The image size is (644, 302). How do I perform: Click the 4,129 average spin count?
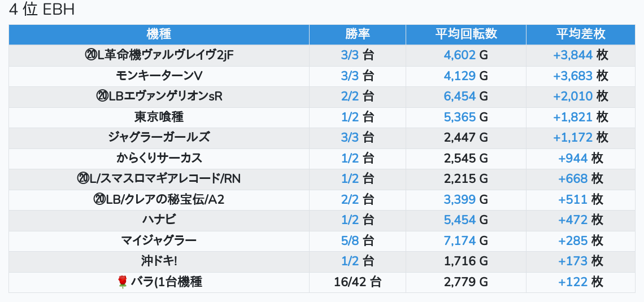(x=460, y=76)
